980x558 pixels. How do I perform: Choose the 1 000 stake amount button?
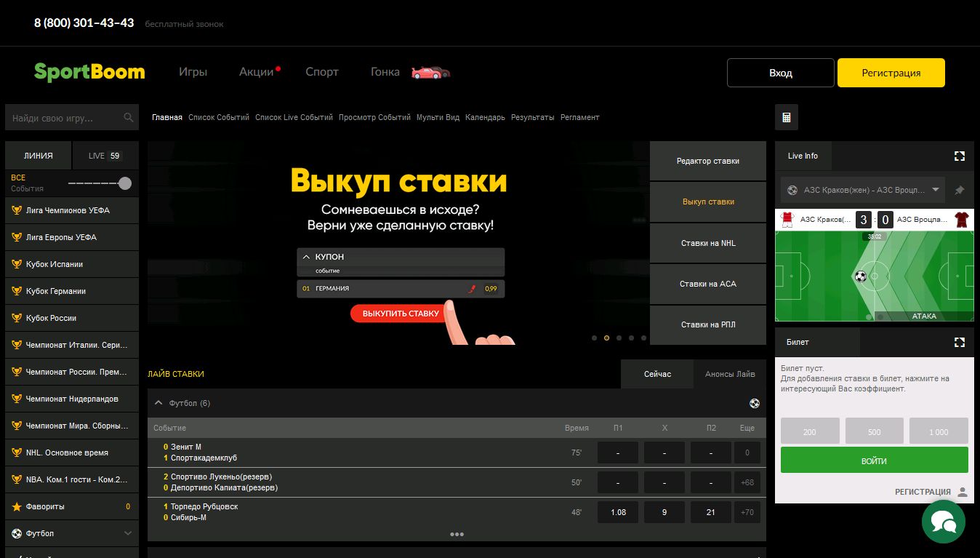point(939,431)
